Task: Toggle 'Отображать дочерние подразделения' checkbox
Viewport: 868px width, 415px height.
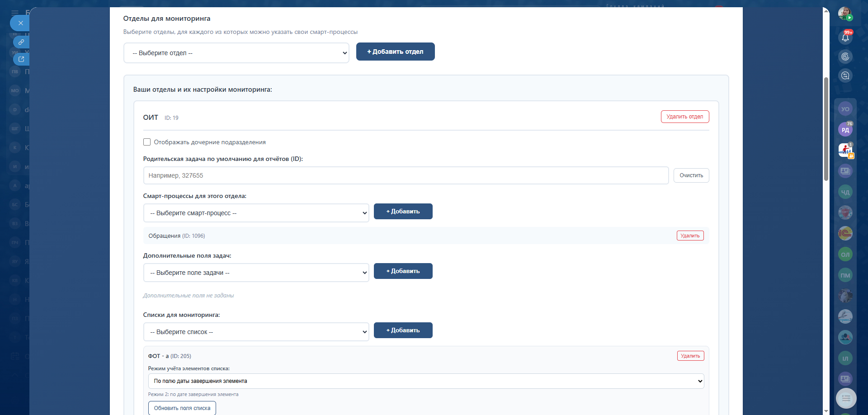Action: (147, 142)
